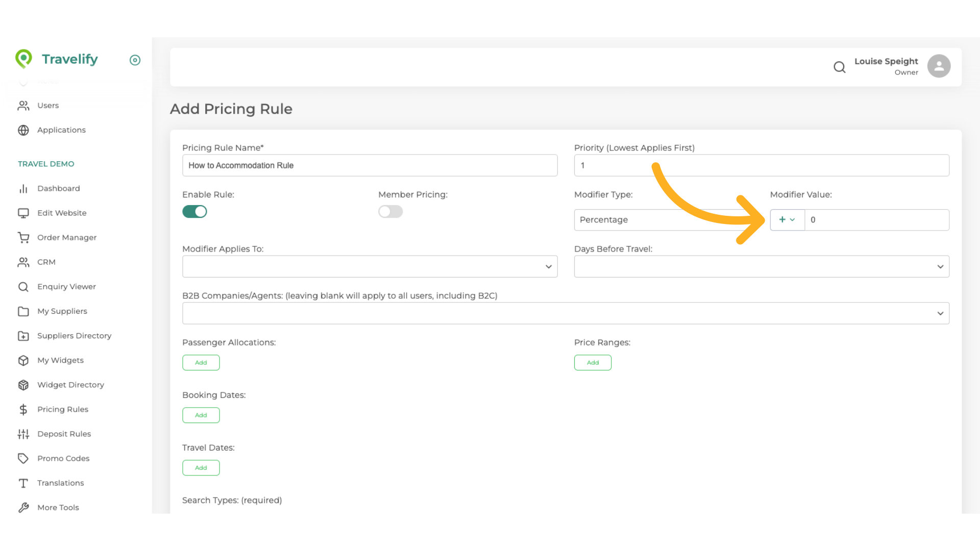Toggle the Enable Rule switch off
This screenshot has width=980, height=551.
[x=194, y=211]
